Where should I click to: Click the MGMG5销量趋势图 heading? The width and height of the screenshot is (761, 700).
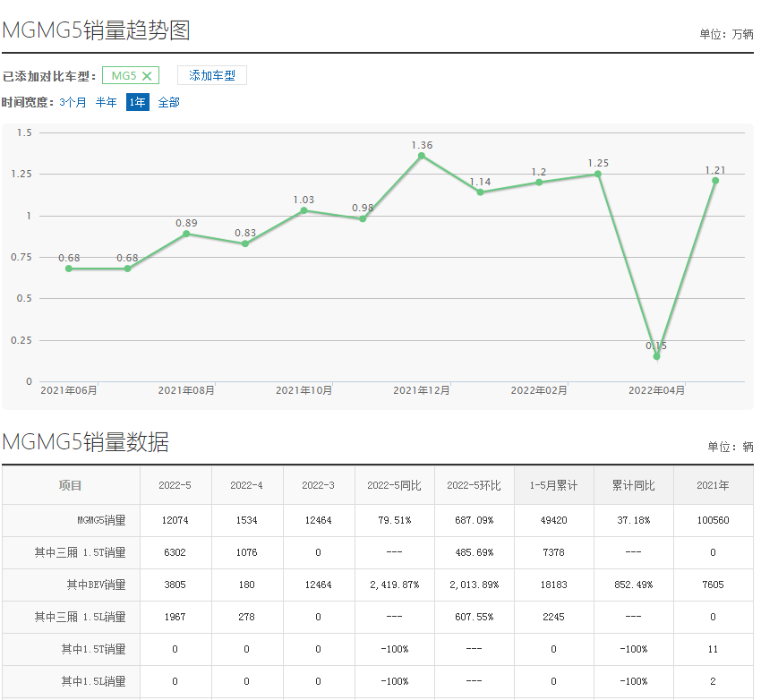pyautogui.click(x=96, y=30)
